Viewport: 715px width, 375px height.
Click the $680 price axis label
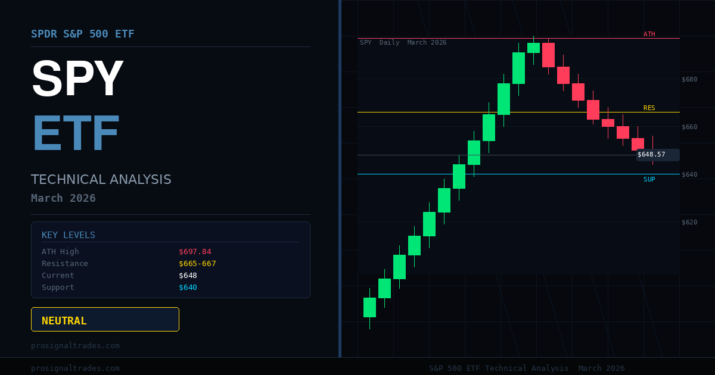[689, 79]
